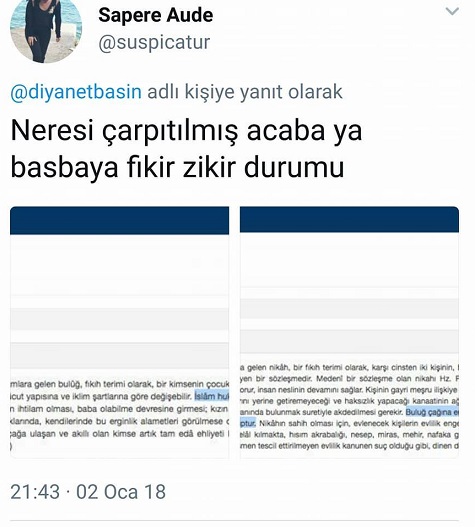Open the tweet options chevron menu
This screenshot has width=475, height=527.
pyautogui.click(x=452, y=11)
